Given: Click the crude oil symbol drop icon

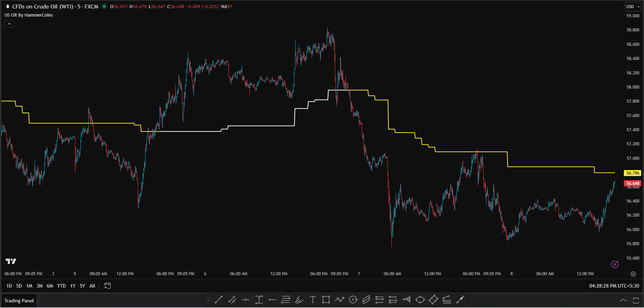Looking at the screenshot, I should pos(7,6).
